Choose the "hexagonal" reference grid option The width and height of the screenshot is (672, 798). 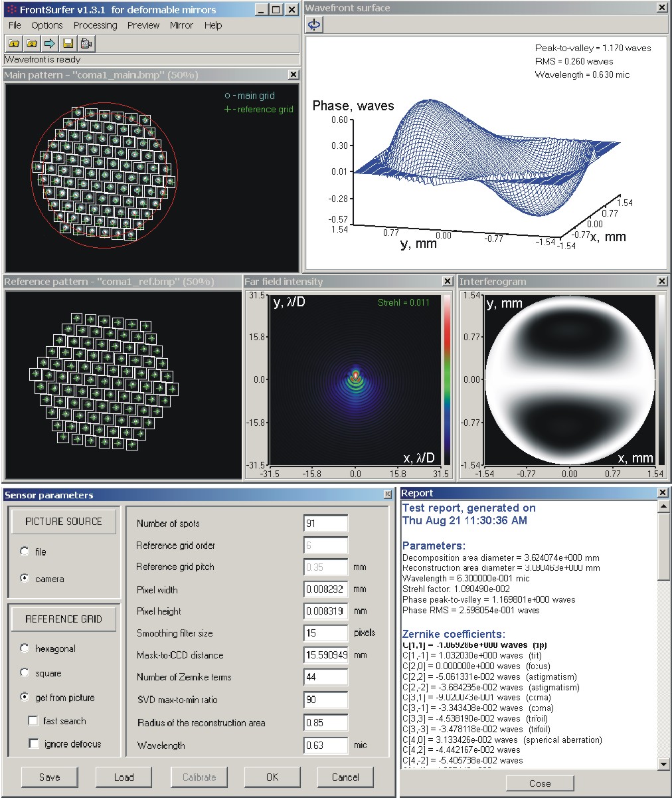pos(25,648)
